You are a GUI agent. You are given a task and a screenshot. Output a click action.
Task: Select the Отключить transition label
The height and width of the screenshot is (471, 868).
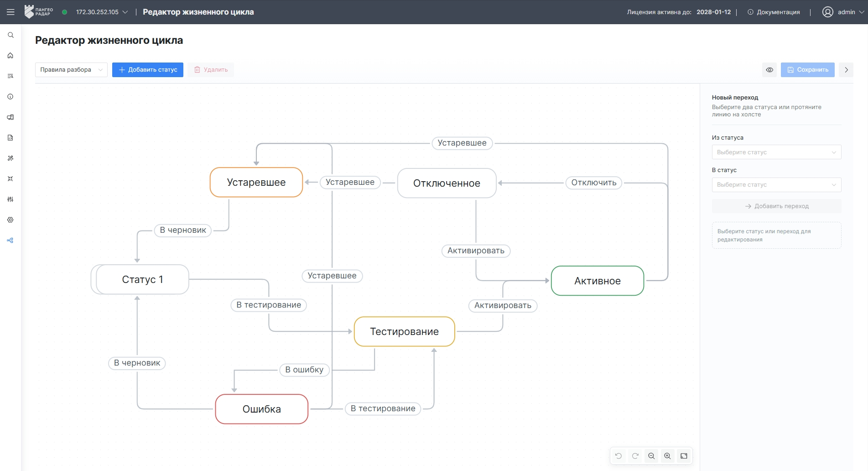[594, 183]
